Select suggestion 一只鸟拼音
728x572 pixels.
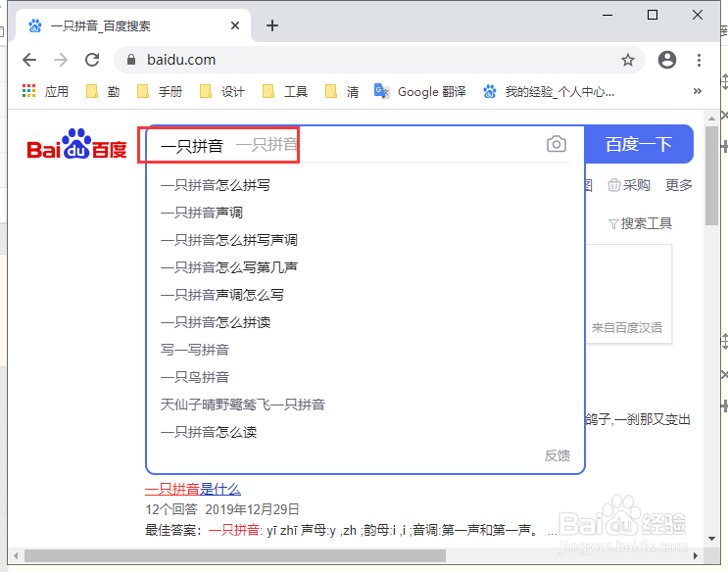364,377
